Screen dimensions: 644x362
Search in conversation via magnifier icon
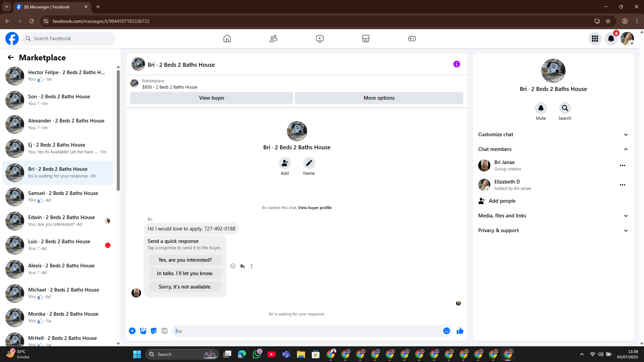pos(565,108)
